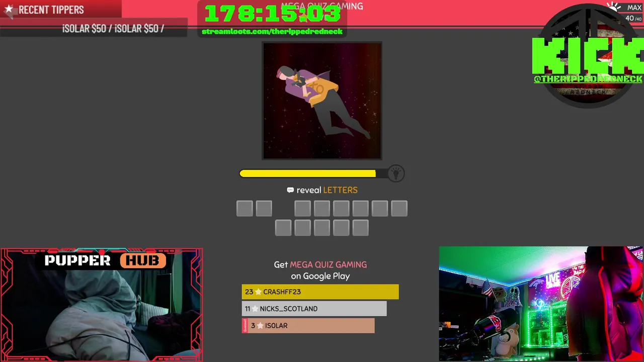Click the speech bubble icon before reveal
The height and width of the screenshot is (362, 644).
pyautogui.click(x=290, y=190)
